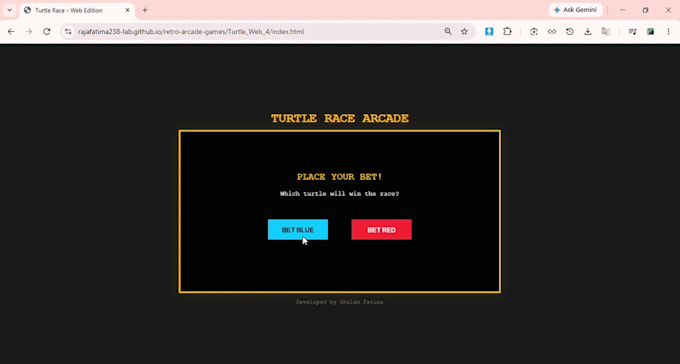
Task: Open the blue downloader extension icon
Action: point(489,32)
